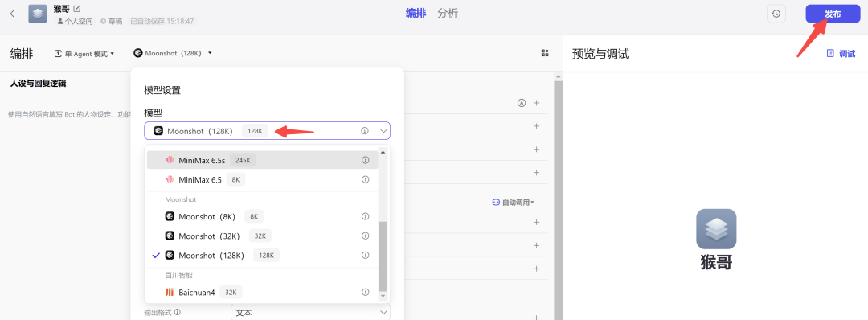Switch to the 编排 tab
This screenshot has height=320, width=868.
[x=416, y=14]
